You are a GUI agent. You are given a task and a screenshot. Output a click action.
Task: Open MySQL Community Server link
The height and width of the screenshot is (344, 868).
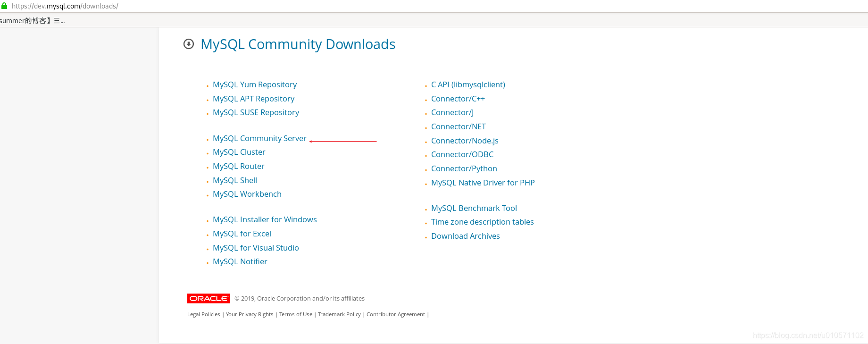259,138
